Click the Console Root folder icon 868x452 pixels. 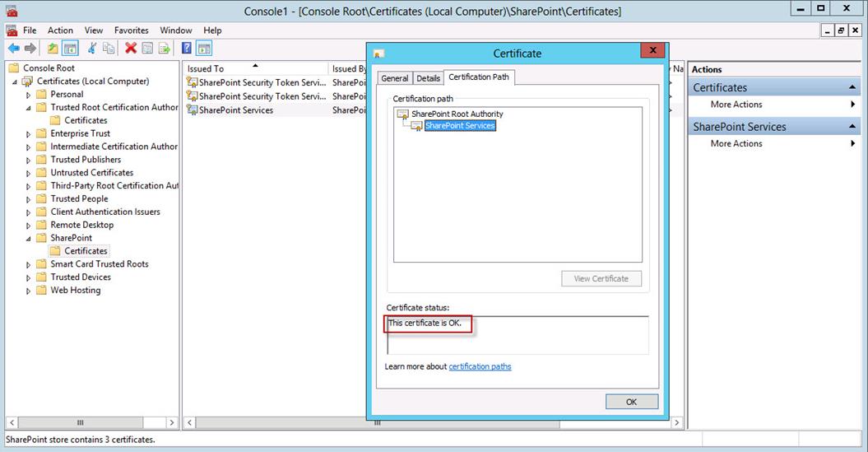[14, 68]
